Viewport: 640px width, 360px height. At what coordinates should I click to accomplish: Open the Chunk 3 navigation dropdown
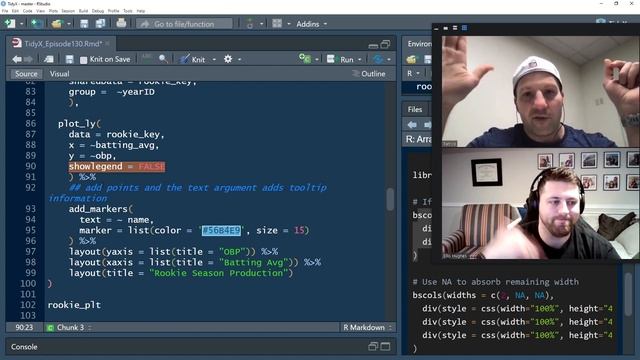click(x=70, y=328)
